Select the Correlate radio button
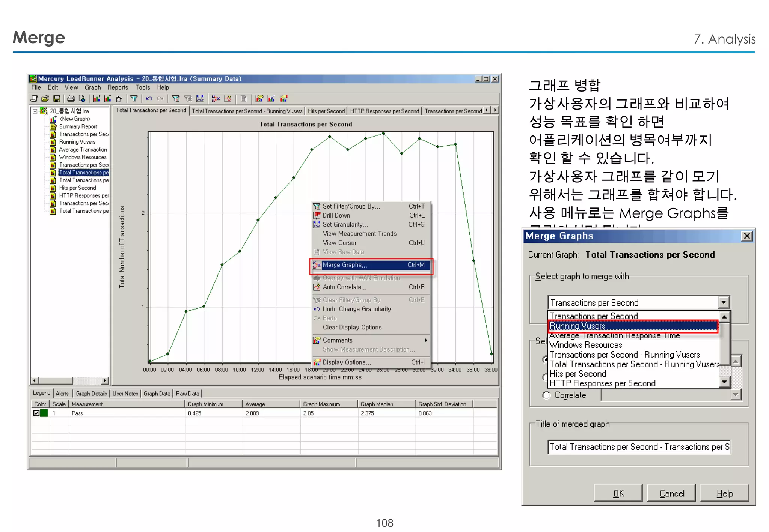The width and height of the screenshot is (769, 532). pyautogui.click(x=547, y=395)
